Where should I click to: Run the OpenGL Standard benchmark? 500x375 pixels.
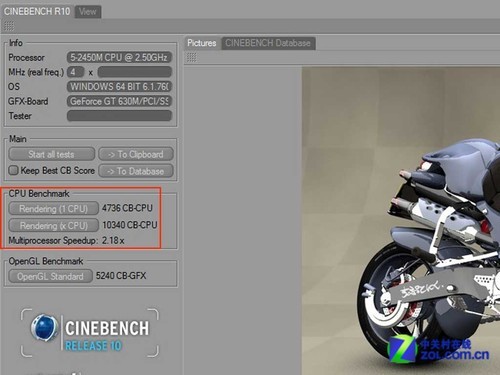coord(50,276)
